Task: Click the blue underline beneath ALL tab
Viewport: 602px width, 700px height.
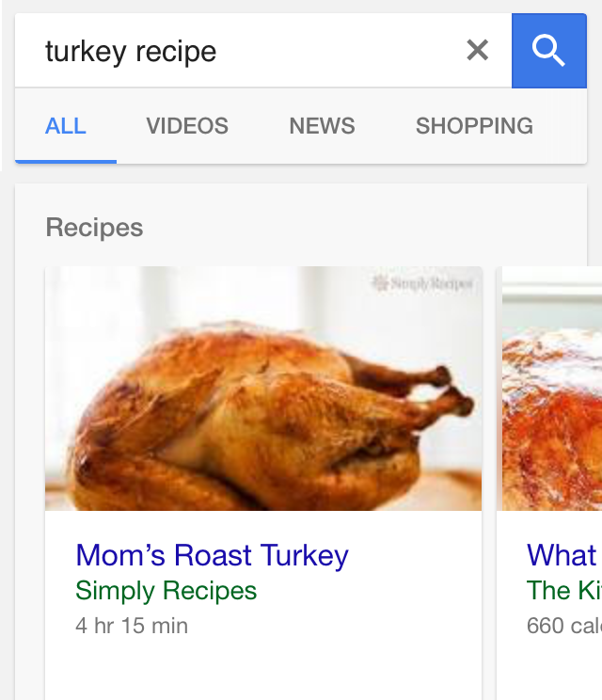Action: pos(66,162)
